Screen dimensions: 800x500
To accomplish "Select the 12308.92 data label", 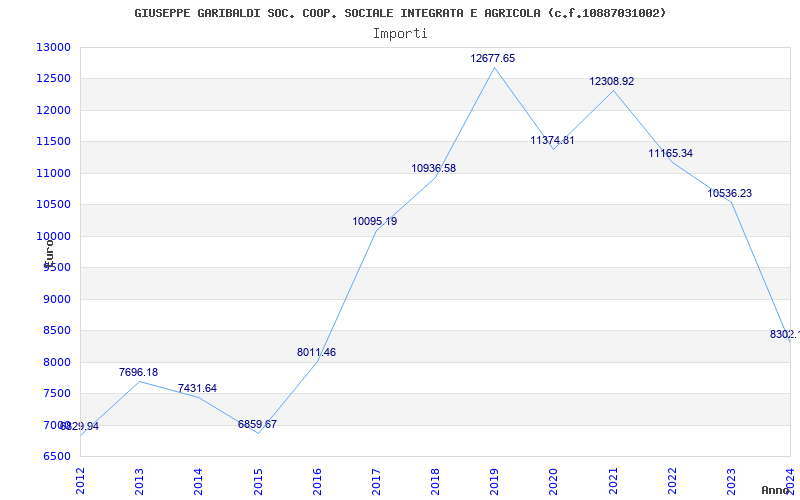I will [611, 81].
